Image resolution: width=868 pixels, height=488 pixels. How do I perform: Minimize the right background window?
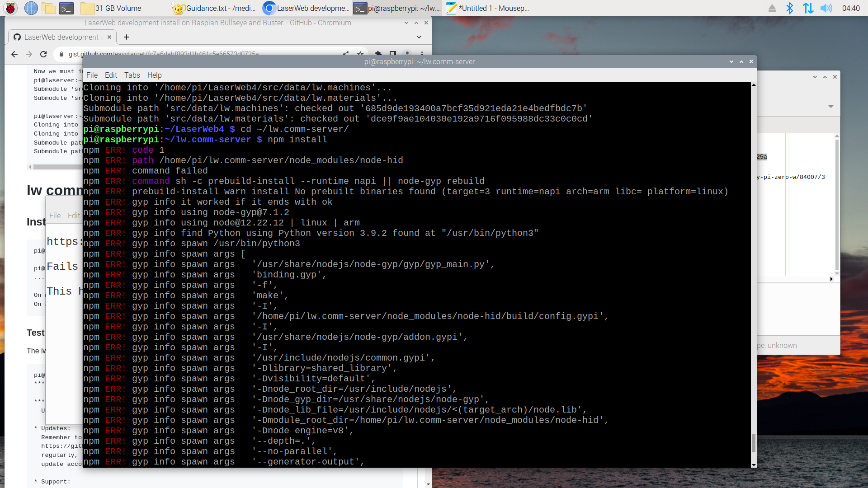click(815, 77)
